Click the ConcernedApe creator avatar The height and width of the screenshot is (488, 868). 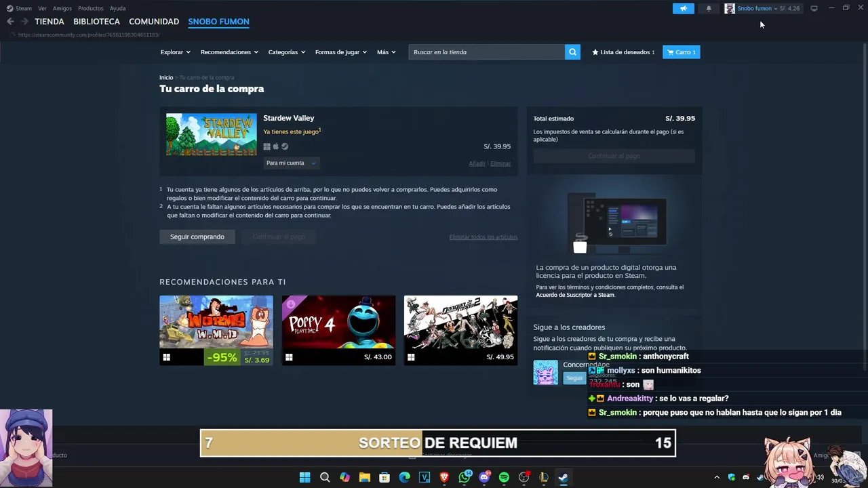(x=545, y=372)
